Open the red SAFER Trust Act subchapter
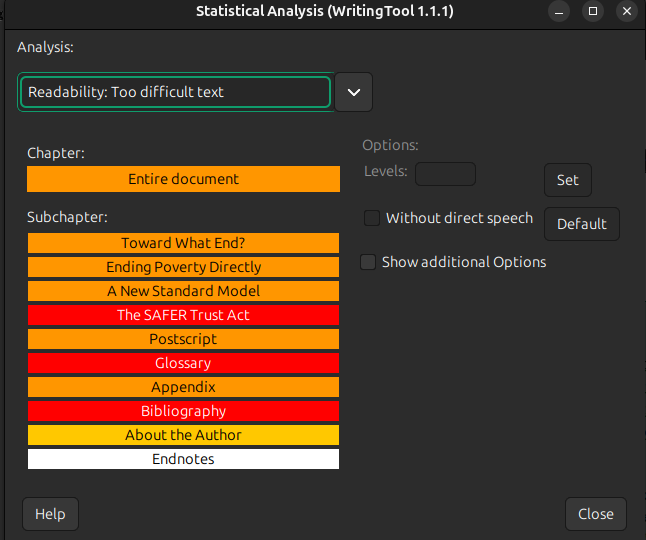This screenshot has width=646, height=540. 183,315
